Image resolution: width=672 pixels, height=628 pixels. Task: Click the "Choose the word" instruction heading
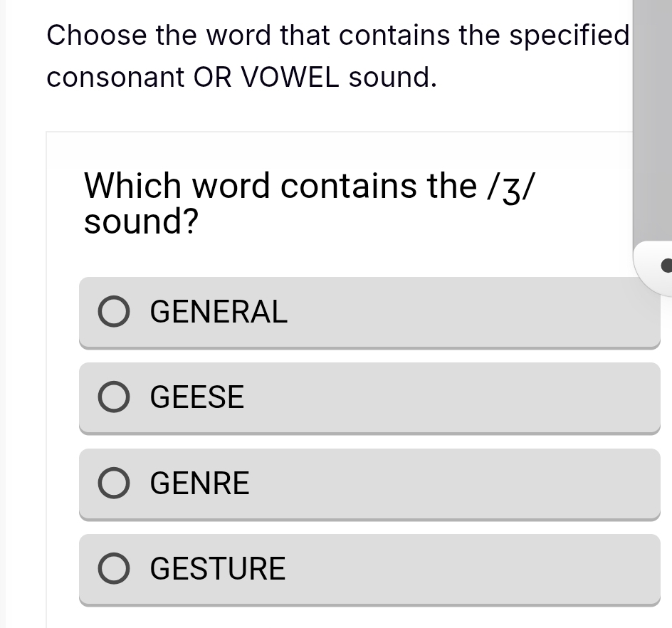coord(338,35)
